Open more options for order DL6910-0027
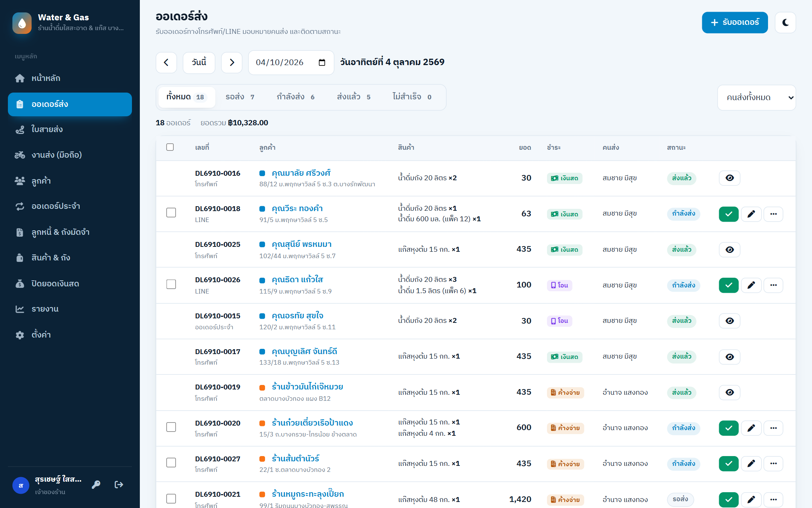 (x=773, y=464)
